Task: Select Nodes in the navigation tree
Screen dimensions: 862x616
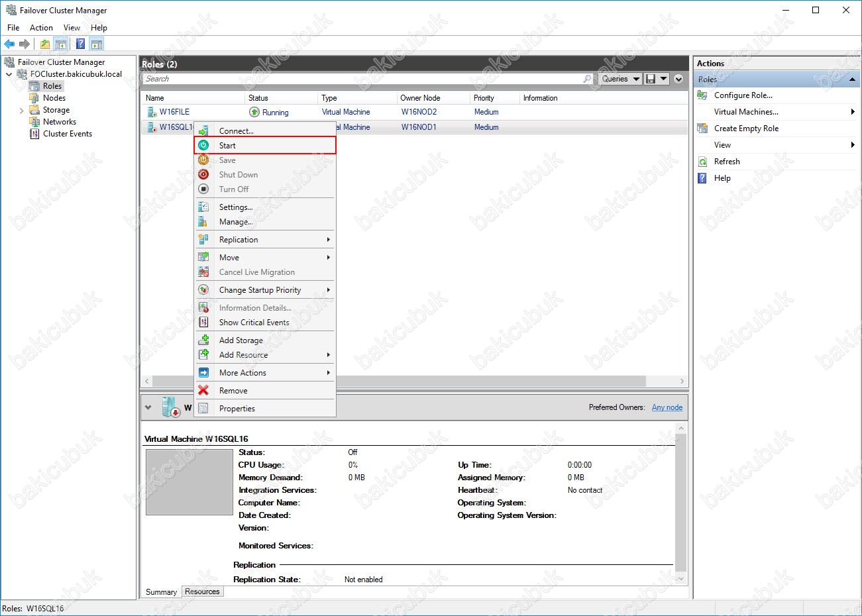Action: [54, 98]
